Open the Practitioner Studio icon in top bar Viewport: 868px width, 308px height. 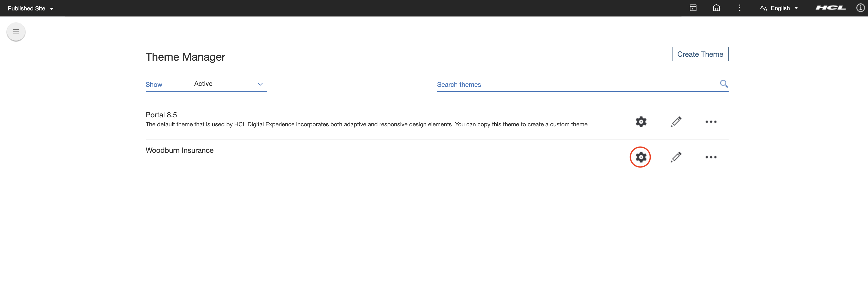[693, 8]
